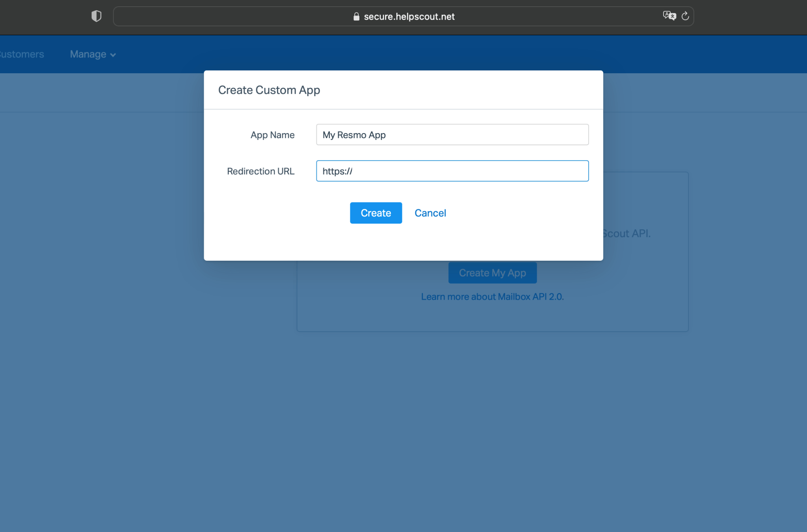Click the dimmed Create My App button
The height and width of the screenshot is (532, 807).
pos(492,273)
